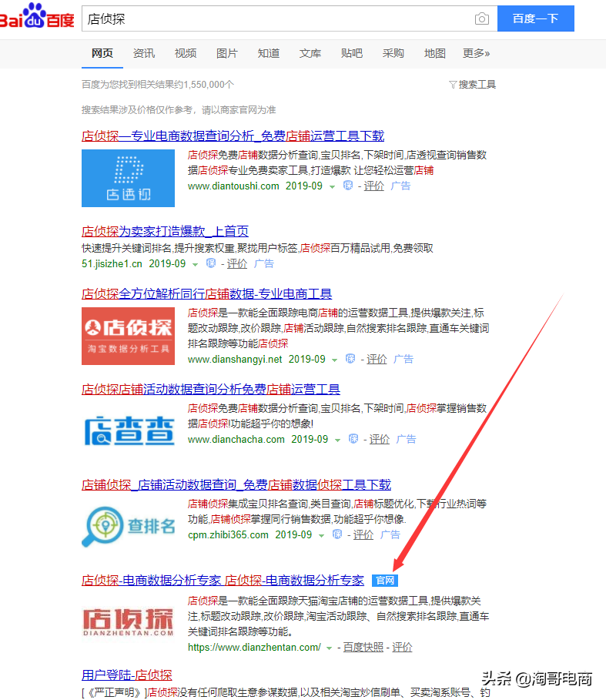Viewport: 606px width, 700px height.
Task: Click the https://www.dianzhentan.com/ URL
Action: [254, 648]
